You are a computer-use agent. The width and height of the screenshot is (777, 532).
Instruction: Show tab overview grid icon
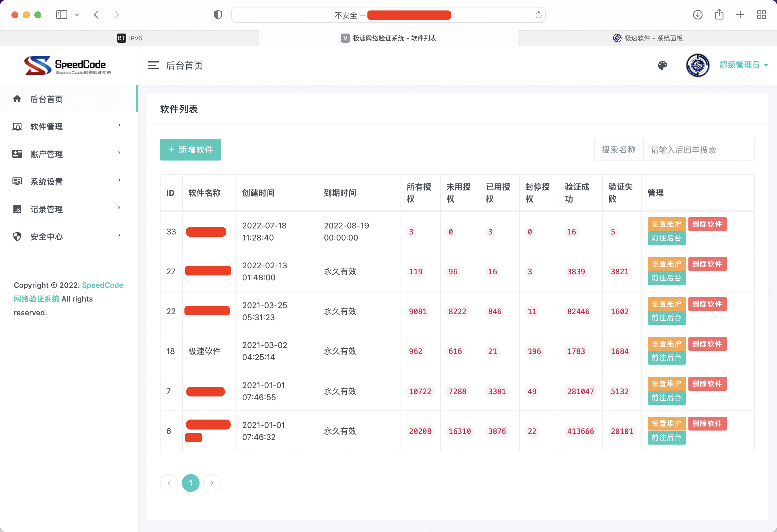761,15
